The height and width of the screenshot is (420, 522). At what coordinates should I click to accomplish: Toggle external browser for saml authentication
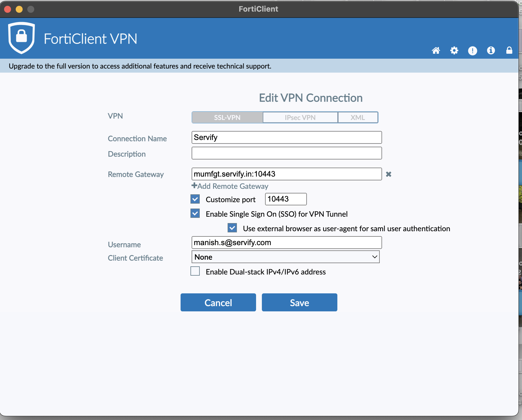(232, 228)
